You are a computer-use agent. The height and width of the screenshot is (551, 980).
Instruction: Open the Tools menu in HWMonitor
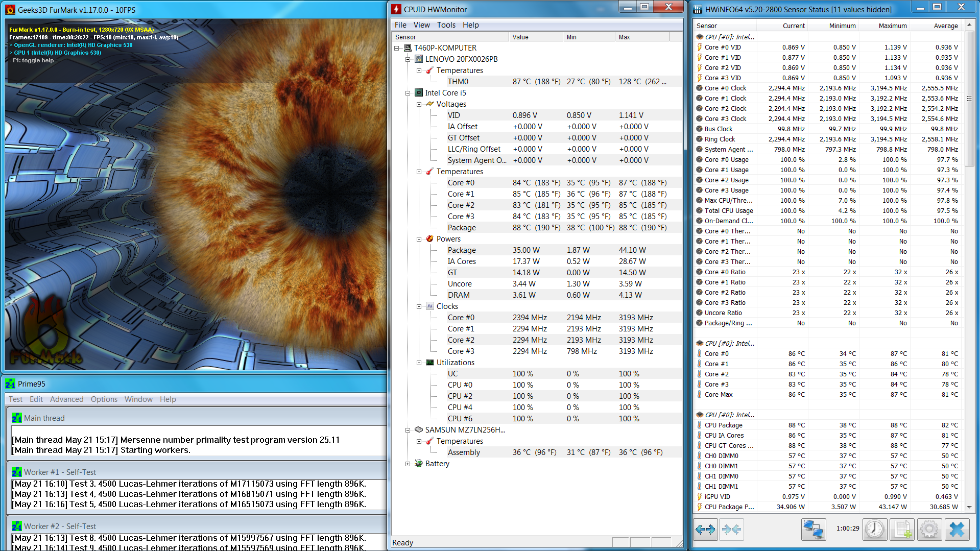(x=446, y=25)
